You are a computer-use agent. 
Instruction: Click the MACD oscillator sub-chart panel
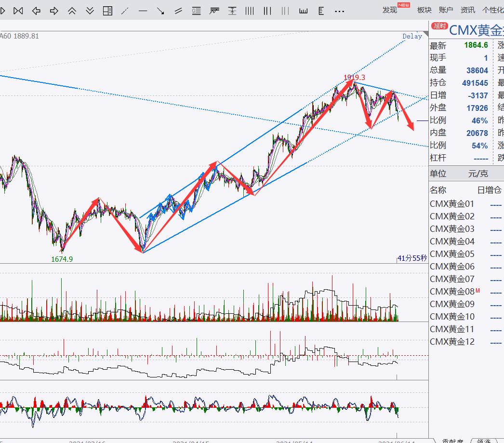[x=214, y=409]
